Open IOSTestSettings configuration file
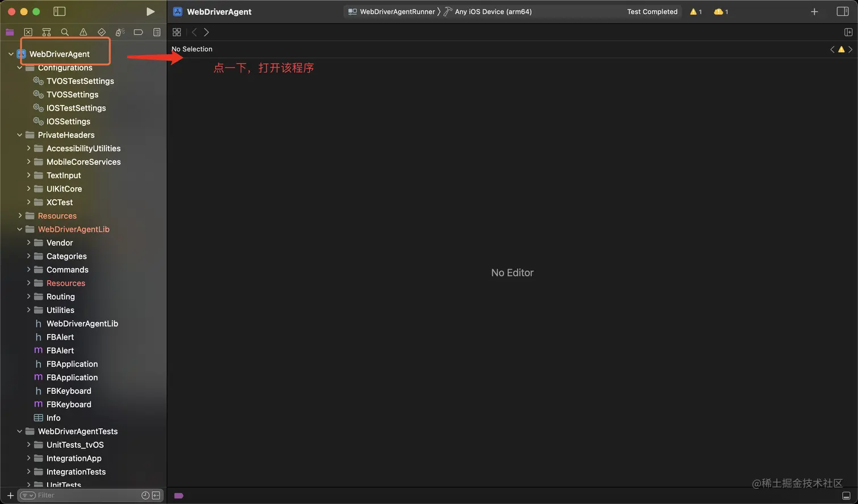Viewport: 858px width, 504px height. click(x=76, y=108)
